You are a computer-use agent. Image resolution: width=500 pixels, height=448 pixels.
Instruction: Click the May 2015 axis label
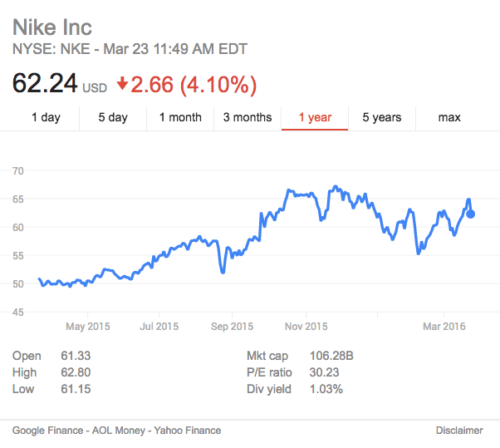[88, 327]
